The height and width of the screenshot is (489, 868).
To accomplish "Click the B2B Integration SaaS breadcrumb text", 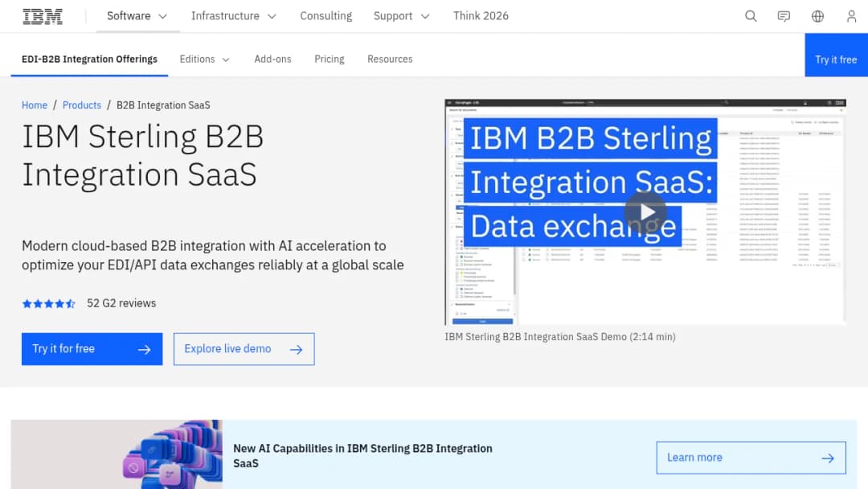I will [x=163, y=105].
